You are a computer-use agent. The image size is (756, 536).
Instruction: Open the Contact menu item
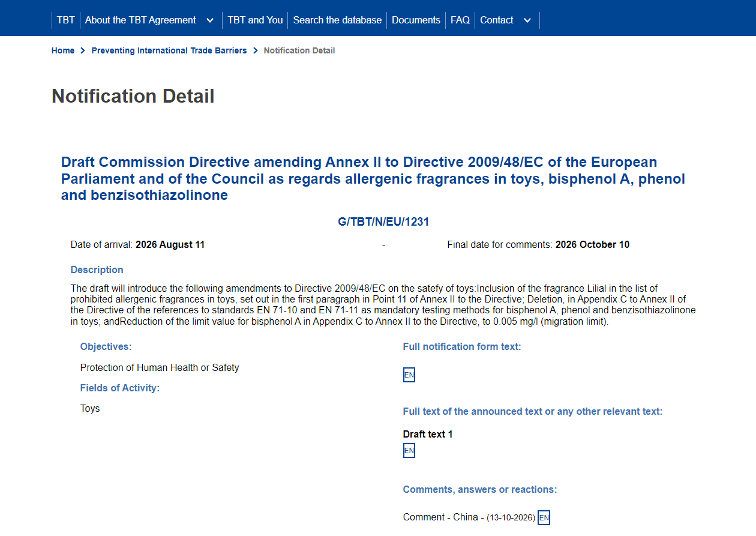497,20
